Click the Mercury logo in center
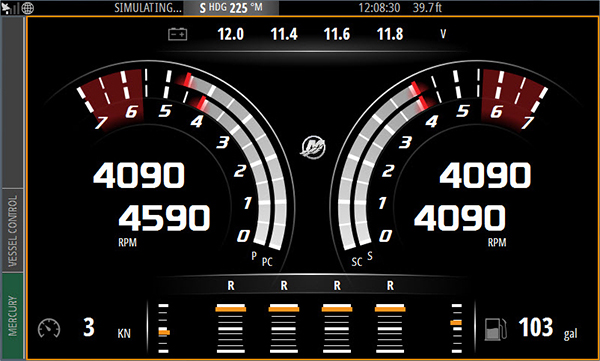Screen dimensions: 600x361 [x=313, y=146]
